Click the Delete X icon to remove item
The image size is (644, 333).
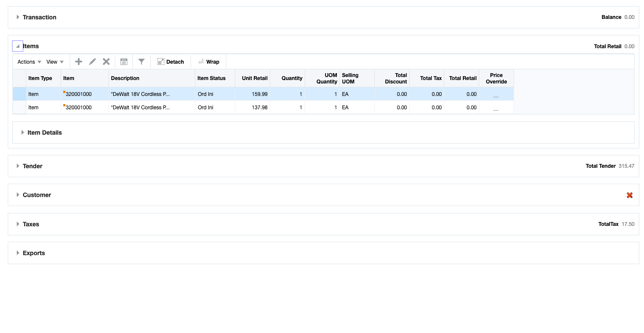(106, 61)
